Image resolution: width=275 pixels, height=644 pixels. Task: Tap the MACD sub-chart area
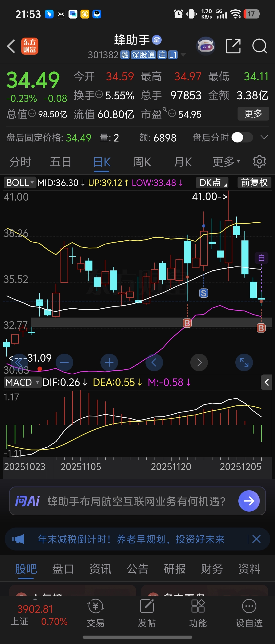click(x=137, y=424)
